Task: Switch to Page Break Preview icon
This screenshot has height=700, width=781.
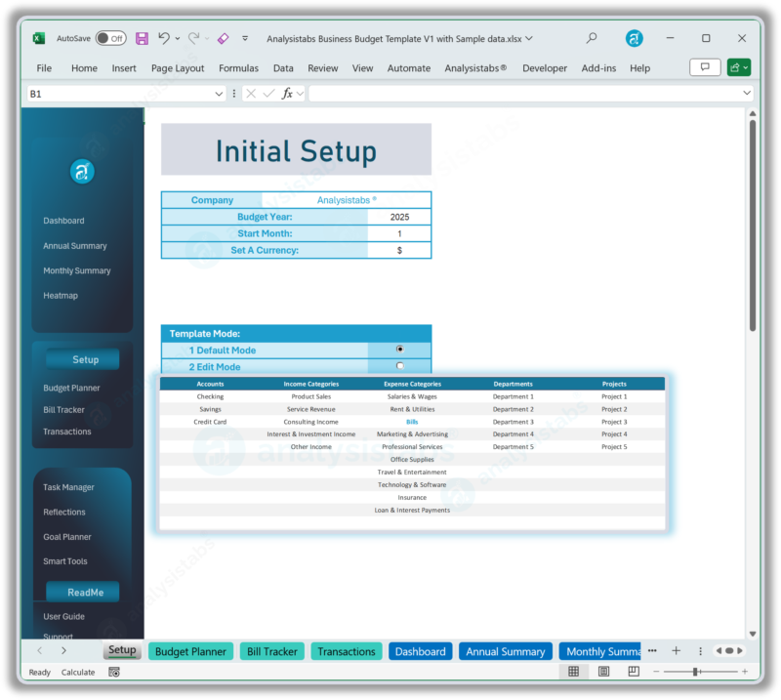Action: pos(634,672)
